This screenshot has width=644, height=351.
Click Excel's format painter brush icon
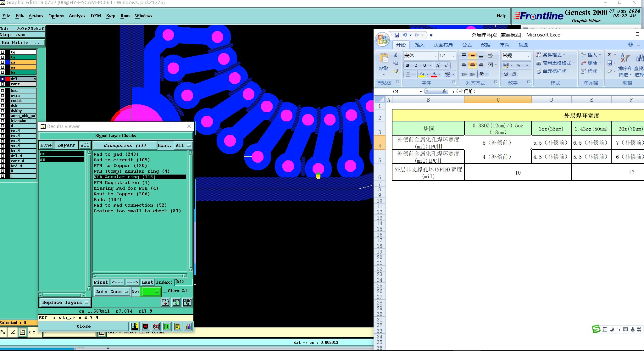click(396, 71)
